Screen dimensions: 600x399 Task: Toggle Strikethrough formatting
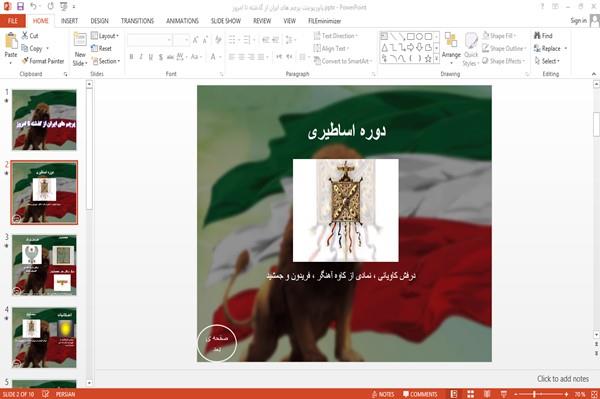point(170,57)
